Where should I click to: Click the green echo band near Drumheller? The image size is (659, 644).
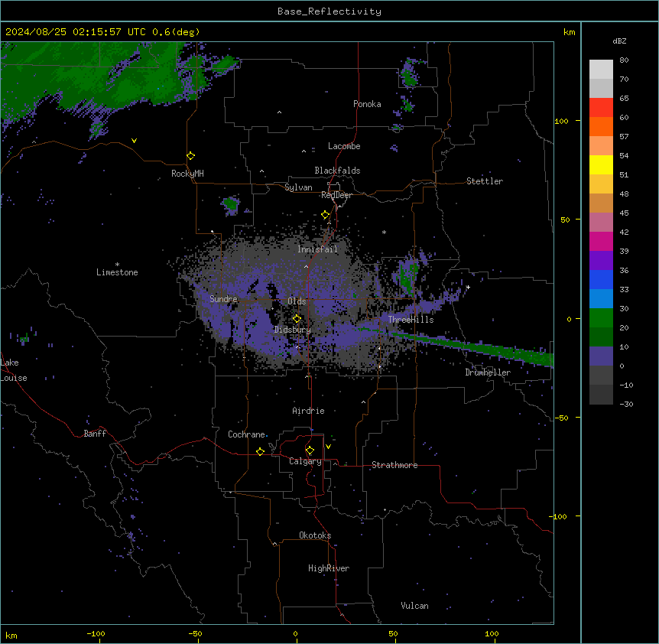pyautogui.click(x=471, y=346)
